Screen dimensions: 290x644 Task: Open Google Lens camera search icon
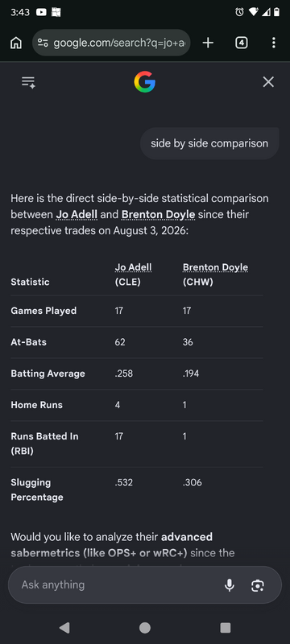click(x=258, y=585)
